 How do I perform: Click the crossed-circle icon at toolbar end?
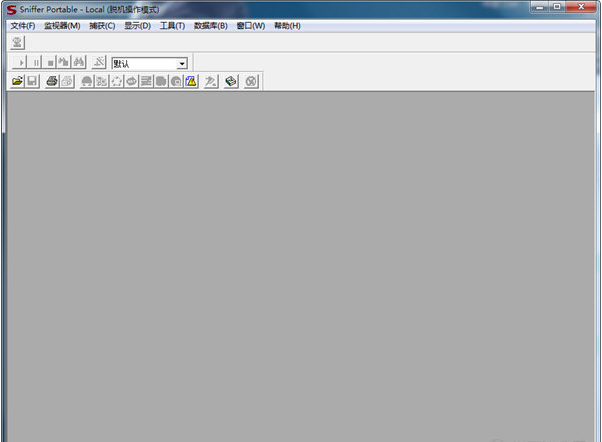point(251,81)
